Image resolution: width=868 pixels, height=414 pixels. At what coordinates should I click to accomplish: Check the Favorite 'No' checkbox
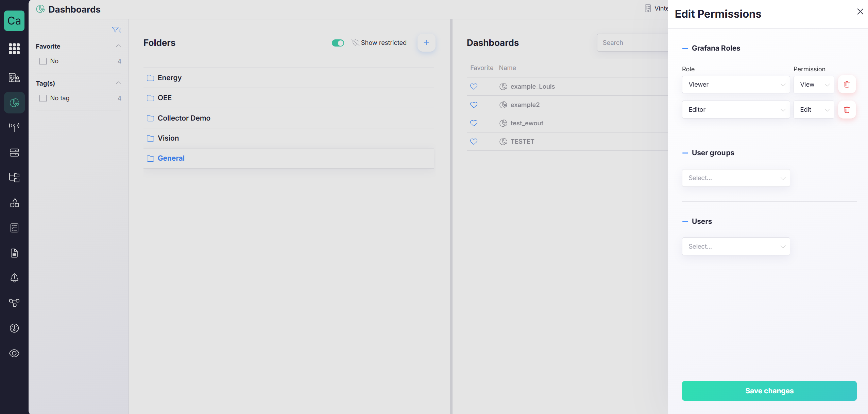click(x=43, y=61)
